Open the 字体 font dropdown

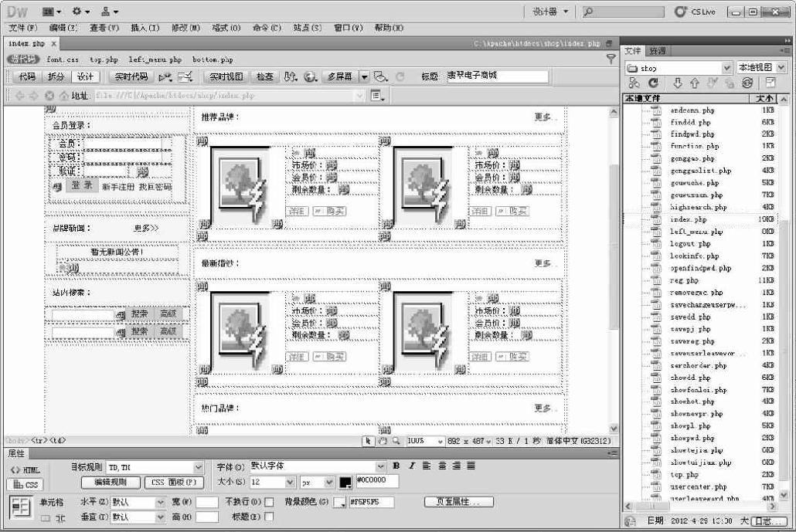[381, 466]
